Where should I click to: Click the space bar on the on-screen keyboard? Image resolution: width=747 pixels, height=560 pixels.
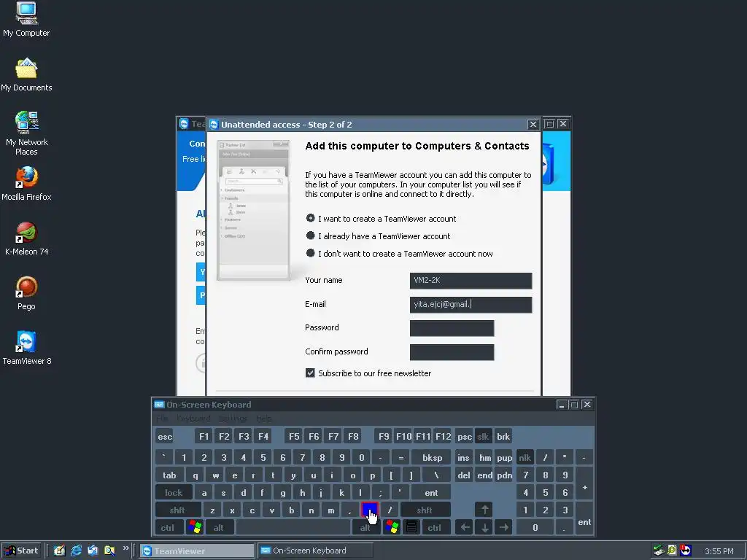click(293, 527)
